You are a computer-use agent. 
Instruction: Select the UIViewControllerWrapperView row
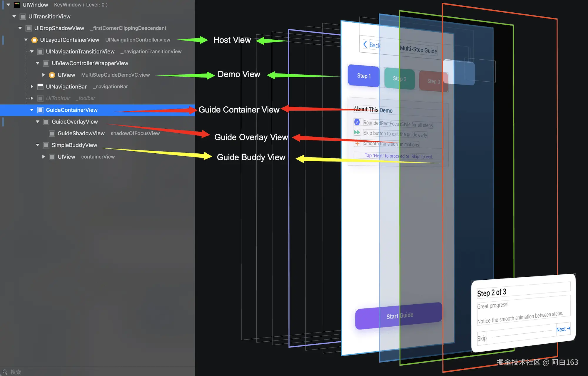pos(90,63)
